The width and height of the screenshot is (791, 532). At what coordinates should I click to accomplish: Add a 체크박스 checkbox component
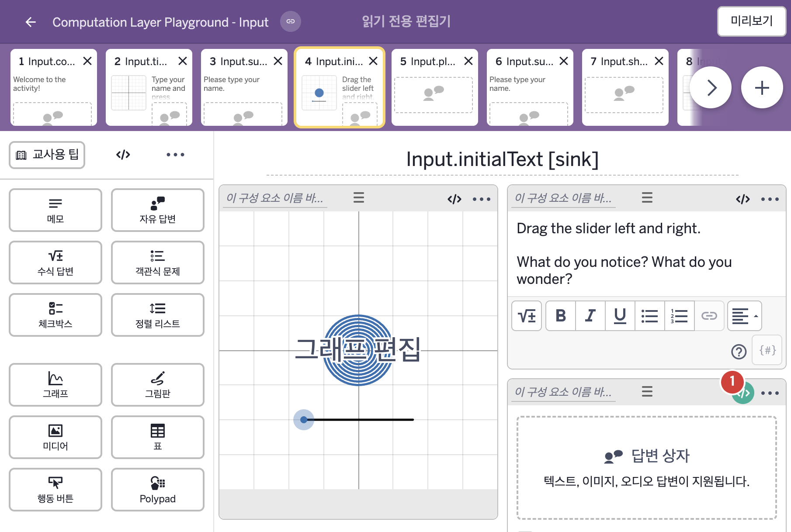56,315
